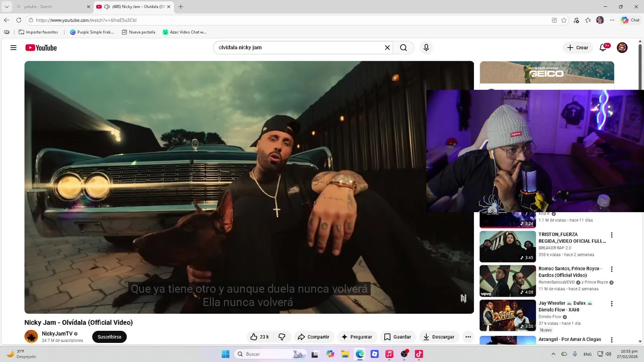644x362 pixels.
Task: Show hidden system tray icons chevron
Action: (553, 354)
